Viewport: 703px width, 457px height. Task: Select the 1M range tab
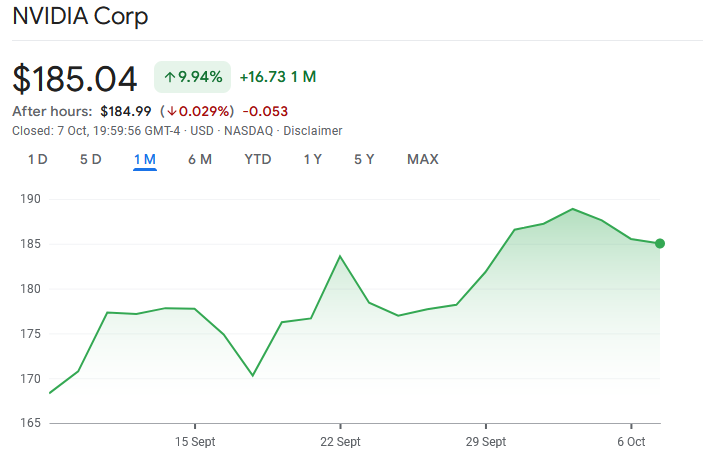pyautogui.click(x=145, y=159)
